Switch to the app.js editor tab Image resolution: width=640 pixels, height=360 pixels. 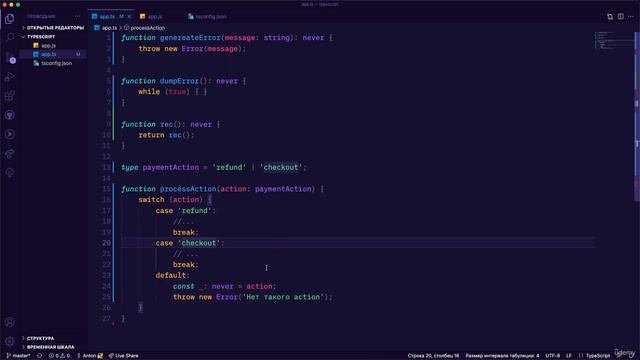tap(154, 16)
